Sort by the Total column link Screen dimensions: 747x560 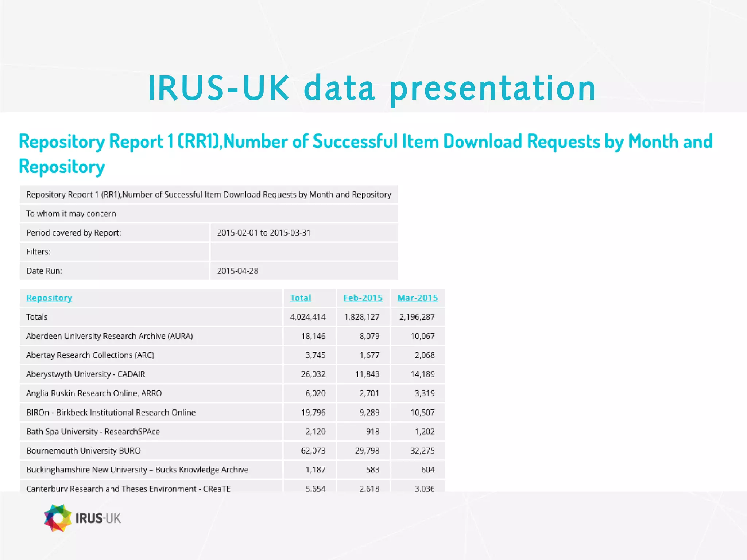(x=301, y=298)
